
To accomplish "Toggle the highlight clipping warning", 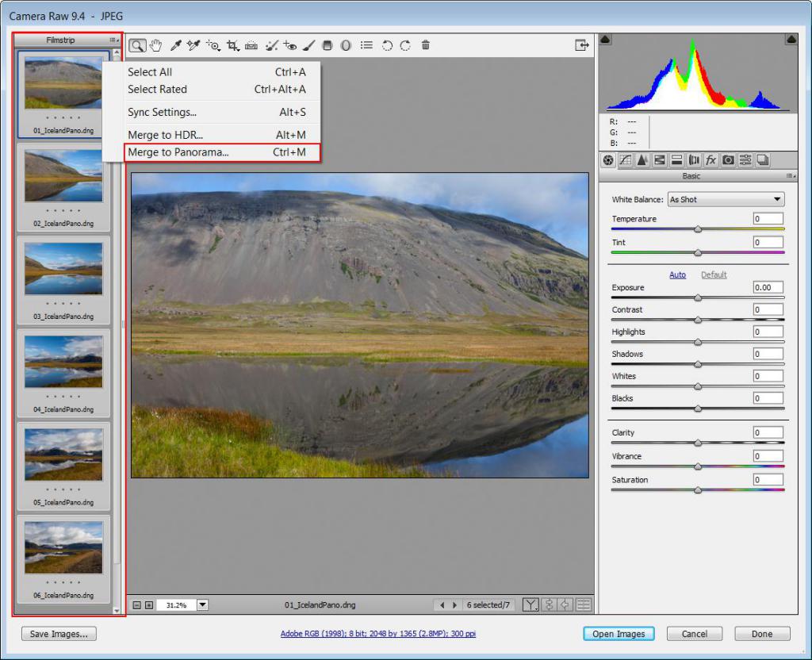I will tap(791, 40).
